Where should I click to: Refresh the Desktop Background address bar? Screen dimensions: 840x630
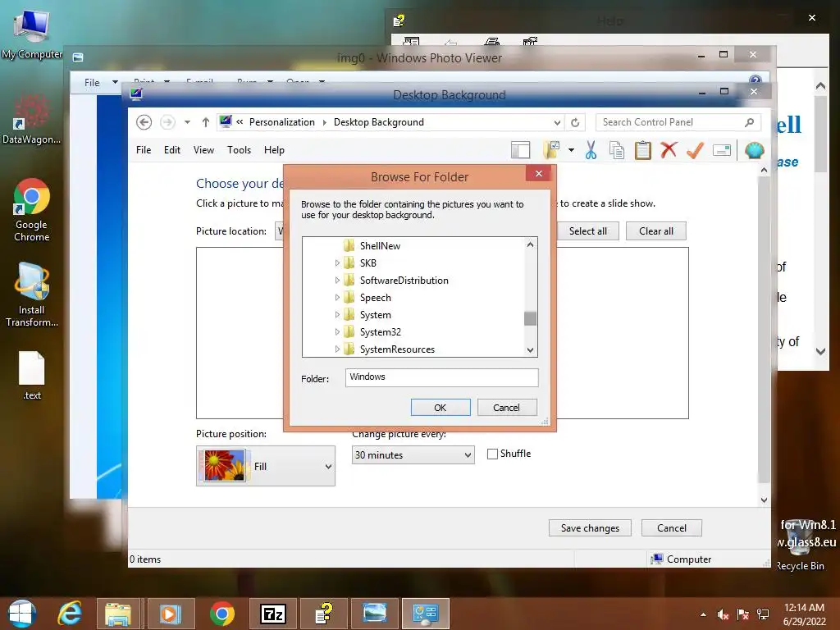pyautogui.click(x=575, y=122)
